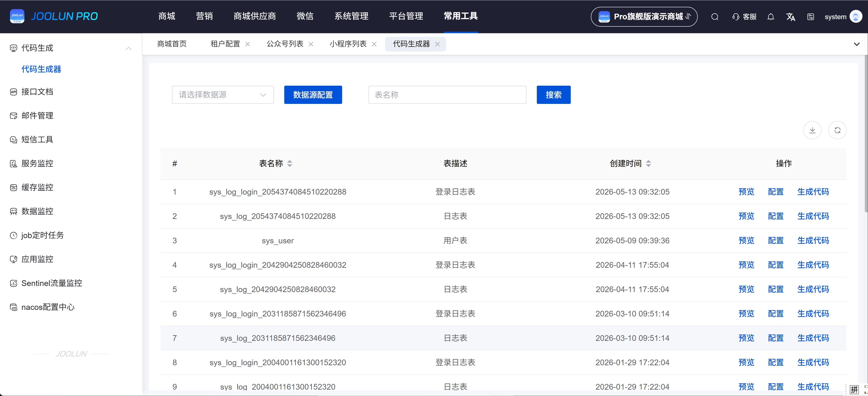This screenshot has width=868, height=396.
Task: Open 缓存监控 in sidebar
Action: pos(37,188)
